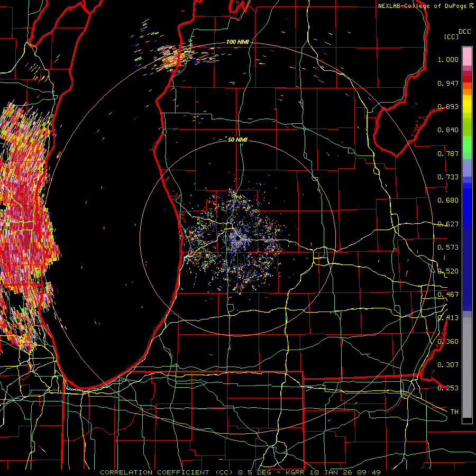
Task: Click the TH label at the scale bottom
Action: point(454,412)
